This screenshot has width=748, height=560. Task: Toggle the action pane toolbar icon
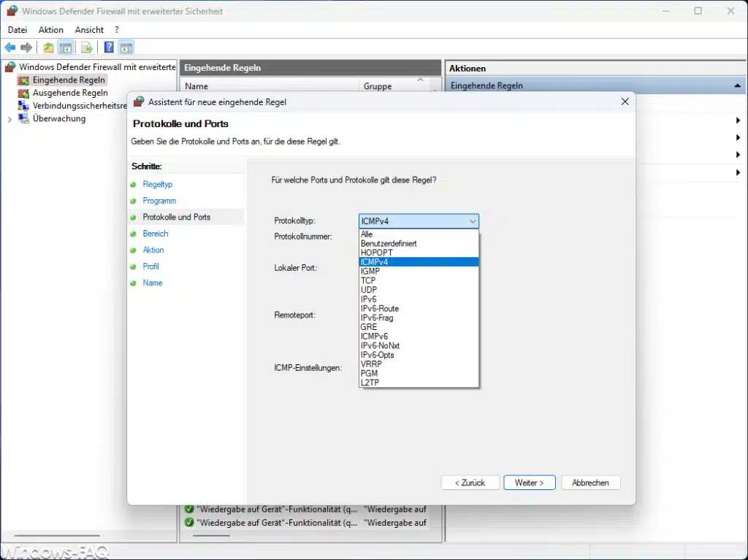click(126, 47)
